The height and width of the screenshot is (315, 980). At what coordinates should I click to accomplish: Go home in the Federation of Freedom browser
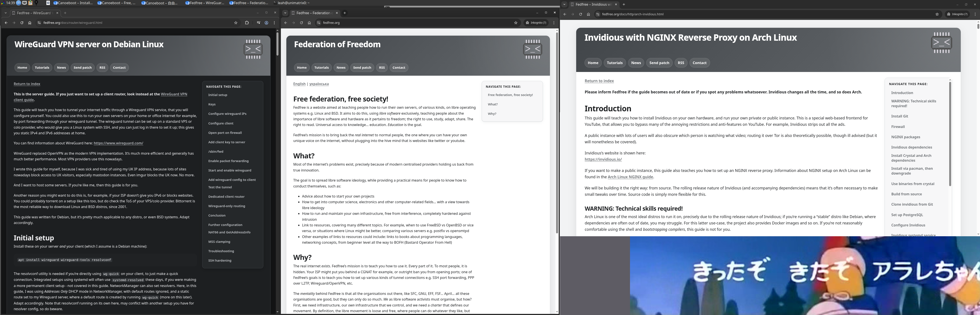[309, 23]
